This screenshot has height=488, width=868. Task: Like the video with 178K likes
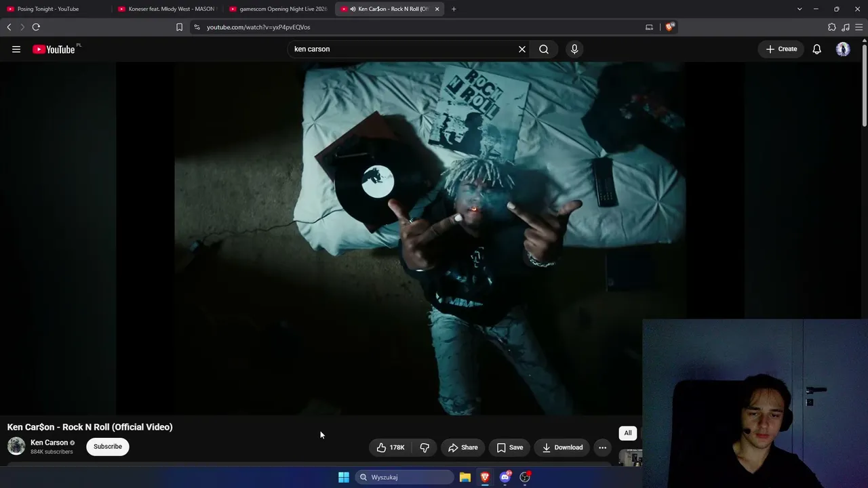pos(390,447)
